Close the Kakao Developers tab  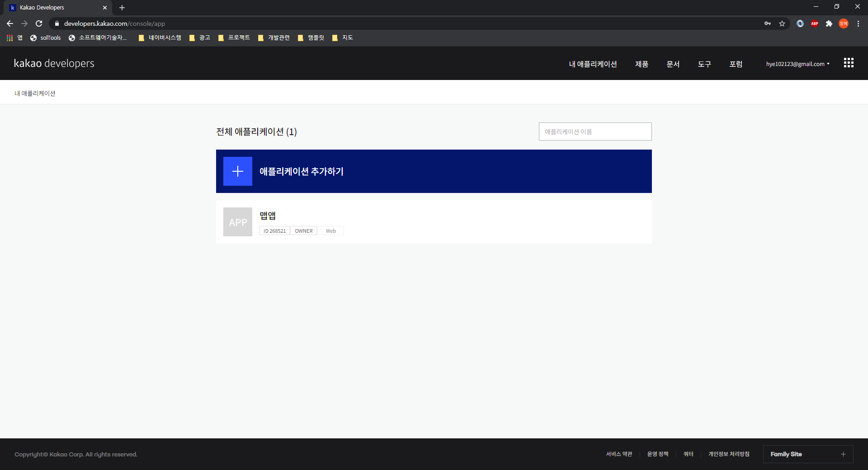point(105,8)
